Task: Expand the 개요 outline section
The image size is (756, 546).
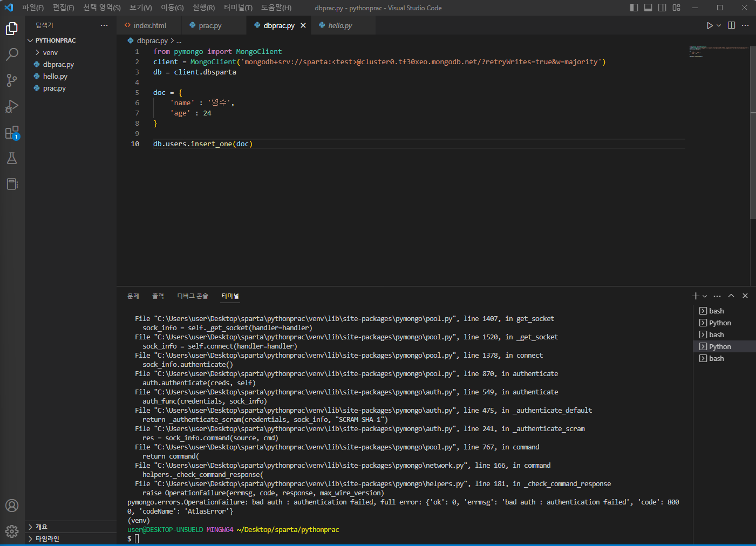Action: coord(71,527)
